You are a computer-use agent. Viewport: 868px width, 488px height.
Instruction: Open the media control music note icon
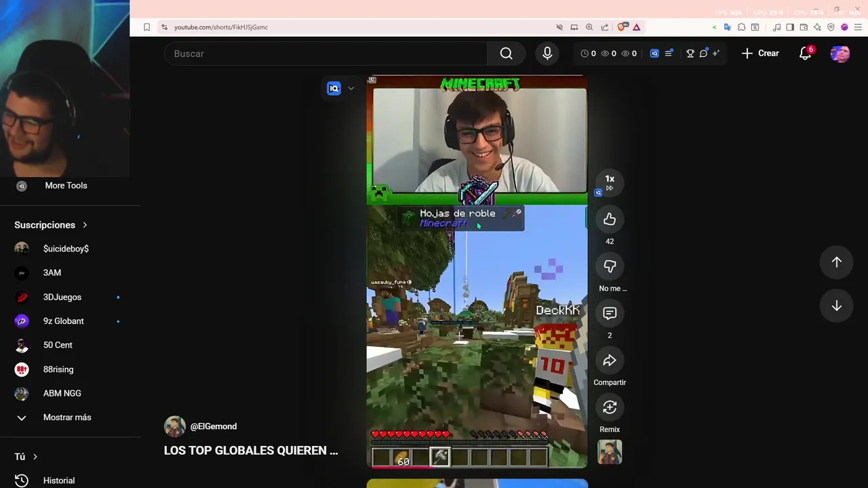coord(776,27)
